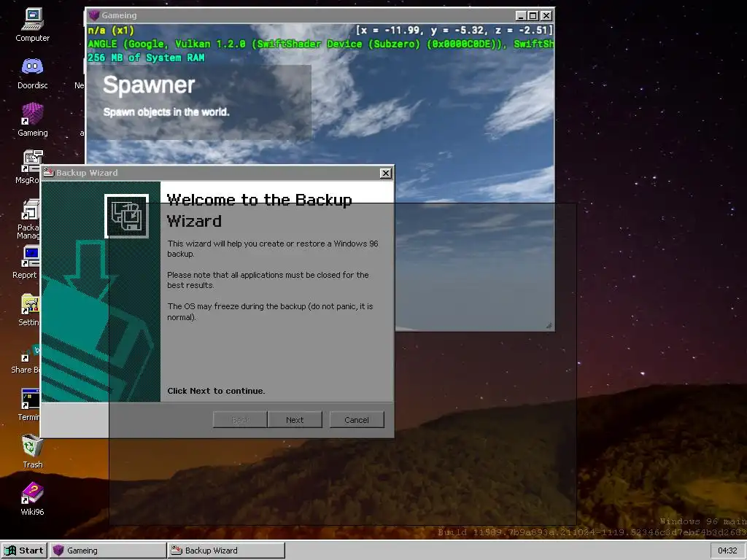The height and width of the screenshot is (560, 747).
Task: Open the Package Manager desktop icon
Action: click(29, 218)
